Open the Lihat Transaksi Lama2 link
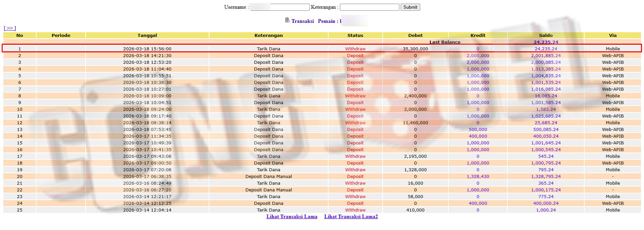The height and width of the screenshot is (230, 644). click(351, 217)
